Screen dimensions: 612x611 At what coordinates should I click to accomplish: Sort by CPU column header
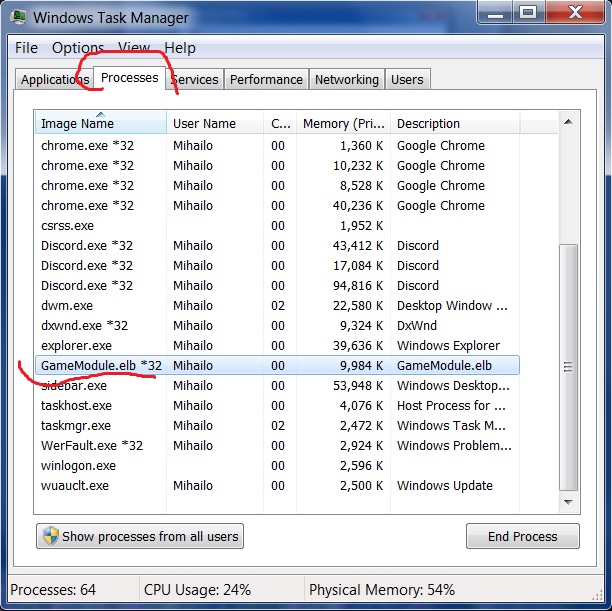[x=280, y=123]
